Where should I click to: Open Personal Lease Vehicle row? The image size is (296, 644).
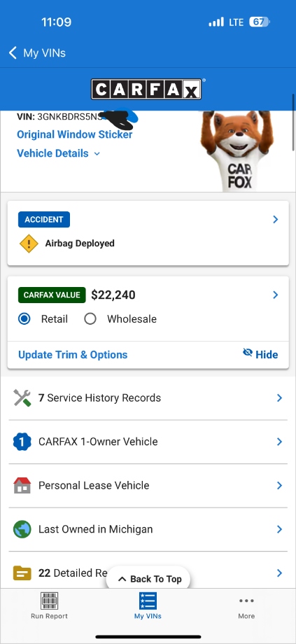(x=148, y=486)
